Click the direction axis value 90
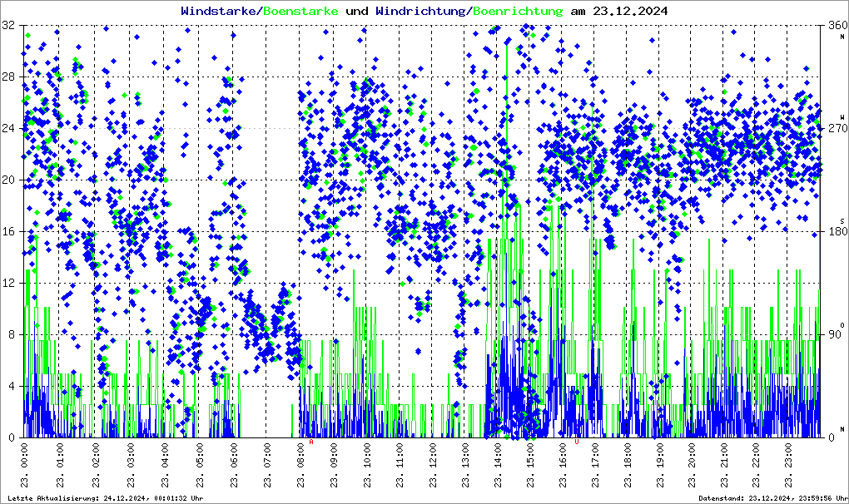Image resolution: width=849 pixels, height=504 pixels. [x=834, y=334]
